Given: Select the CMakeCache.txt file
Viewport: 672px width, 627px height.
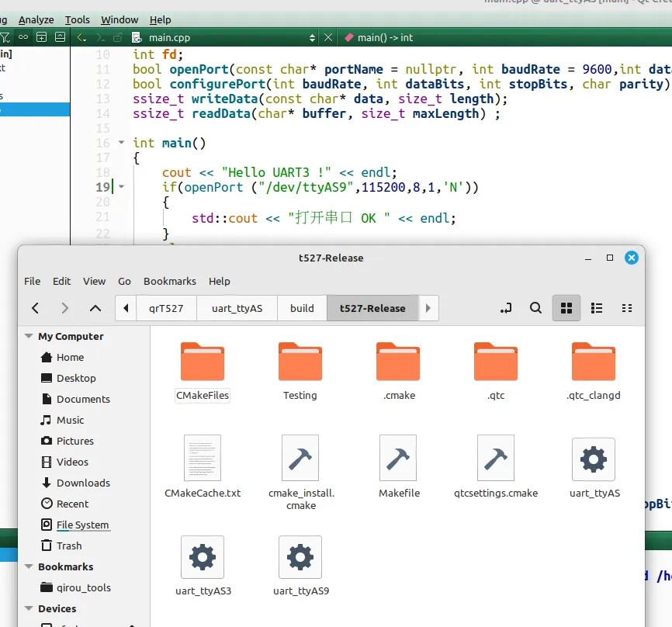Looking at the screenshot, I should (203, 467).
